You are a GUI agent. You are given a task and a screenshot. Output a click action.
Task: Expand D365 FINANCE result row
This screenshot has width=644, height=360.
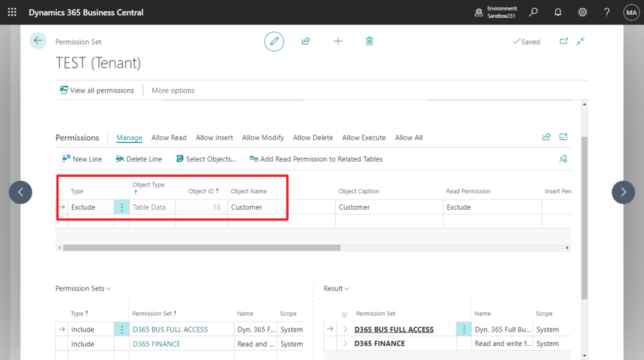(x=345, y=343)
